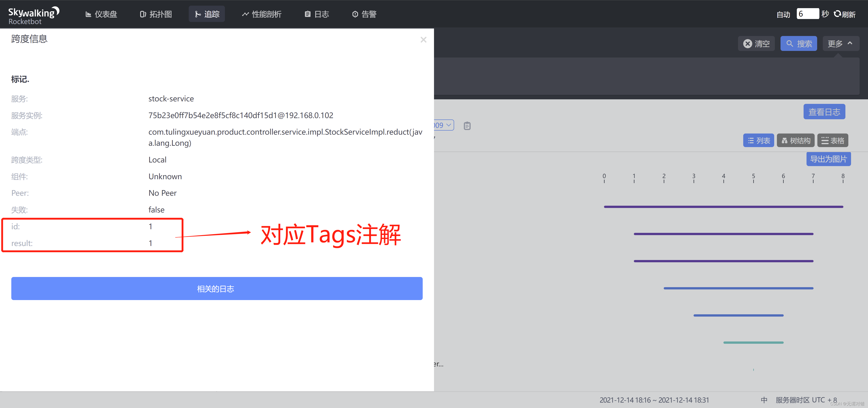Image resolution: width=868 pixels, height=408 pixels.
Task: Toggle 自动 auto refresh
Action: (783, 14)
